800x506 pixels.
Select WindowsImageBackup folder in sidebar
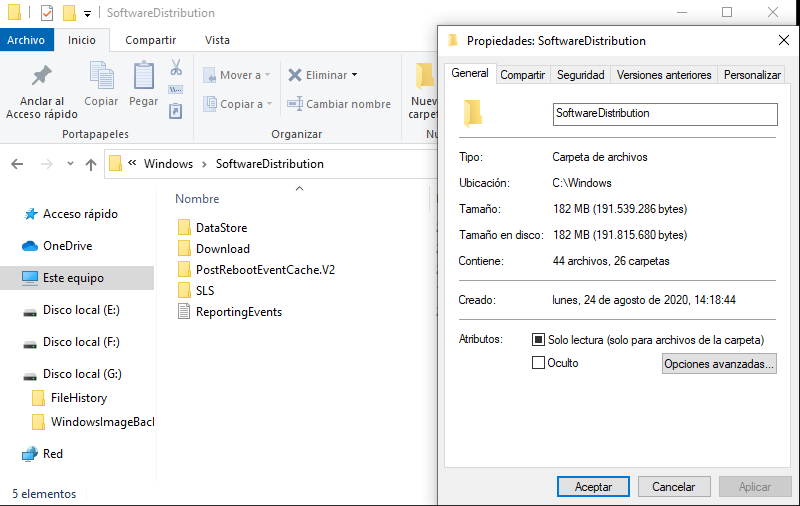[93, 422]
